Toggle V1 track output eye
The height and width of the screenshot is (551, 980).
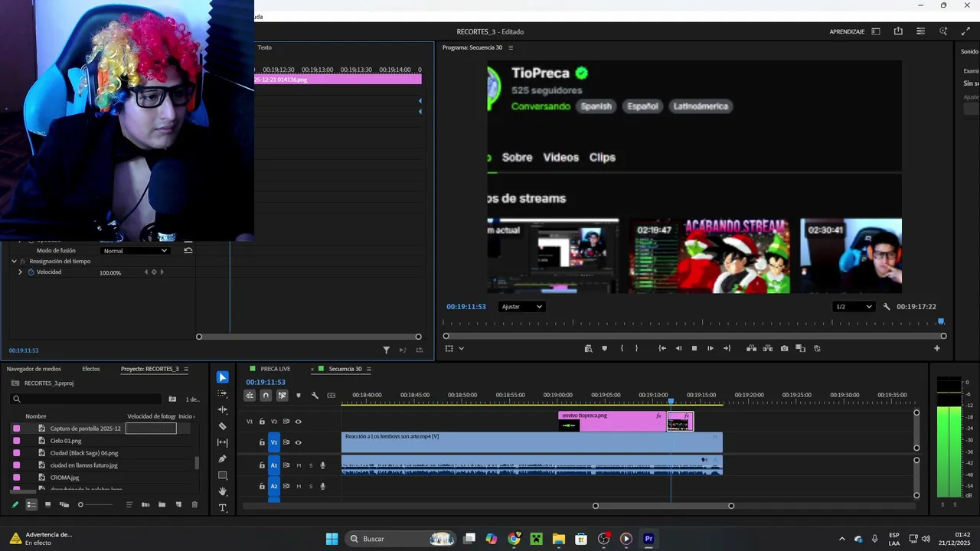298,442
